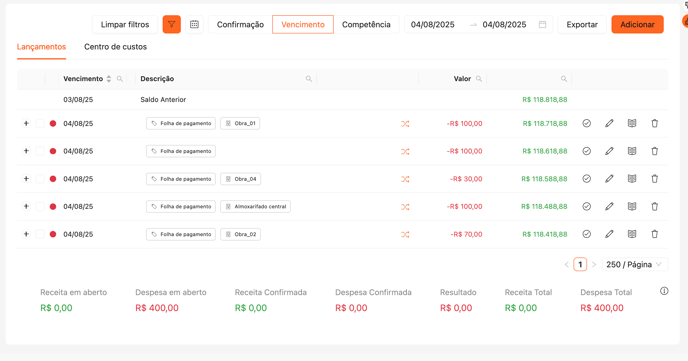The width and height of the screenshot is (688, 361).
Task: Expand the Obra_01 row with plus button
Action: [x=26, y=123]
